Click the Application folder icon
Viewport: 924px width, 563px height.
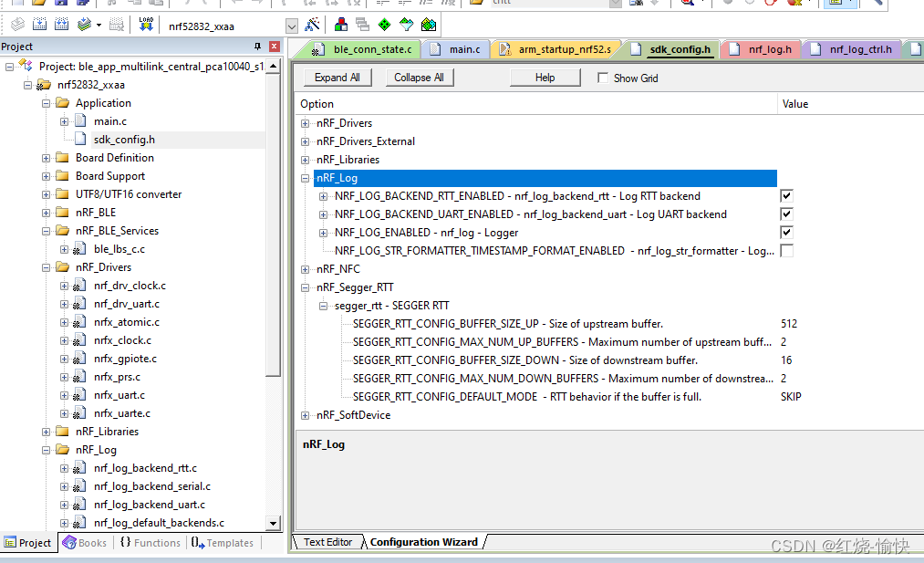[x=62, y=103]
